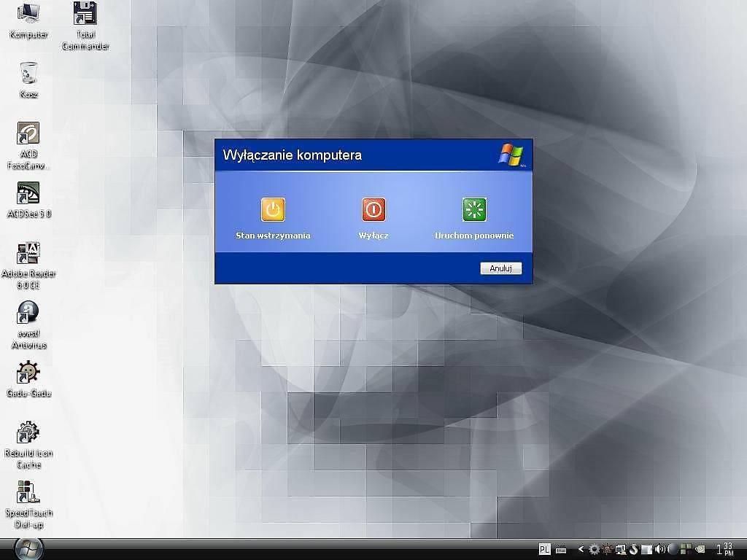747x560 pixels.
Task: Select the Komputer desktop icon
Action: click(x=28, y=20)
